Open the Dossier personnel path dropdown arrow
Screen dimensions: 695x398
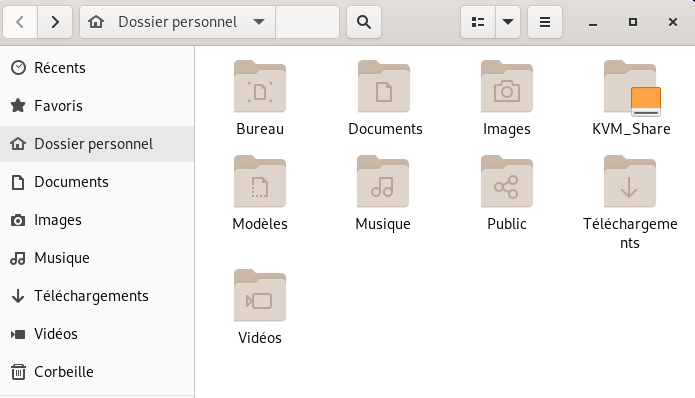pyautogui.click(x=259, y=22)
